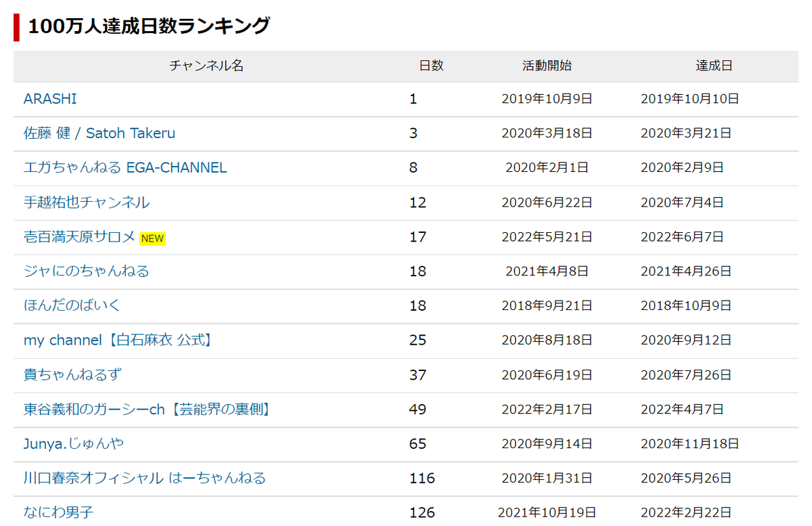Select achievement date 2019年10月10日
Screen dimensions: 812x526
click(x=690, y=99)
